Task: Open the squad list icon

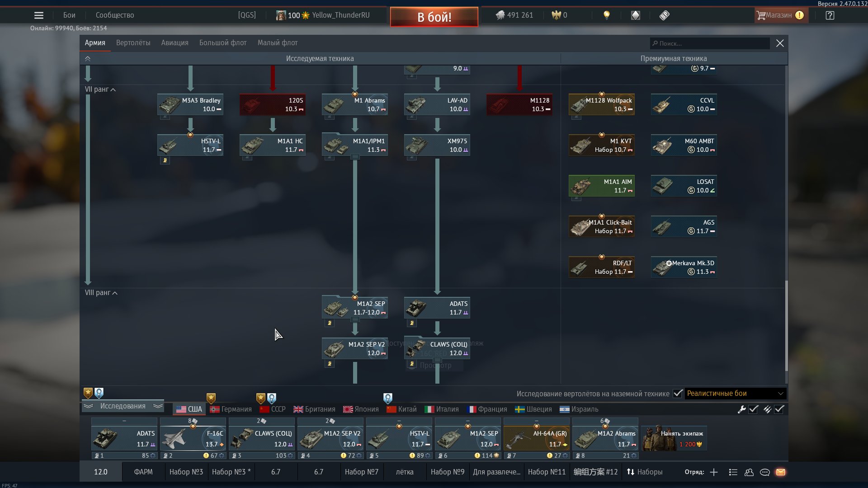Action: [x=733, y=472]
